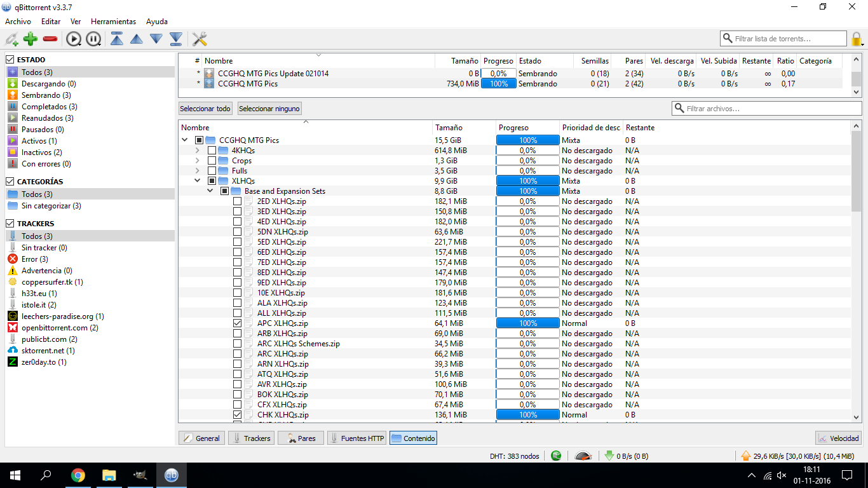This screenshot has height=488, width=868.
Task: Move torrent to top of queue
Action: (x=117, y=39)
